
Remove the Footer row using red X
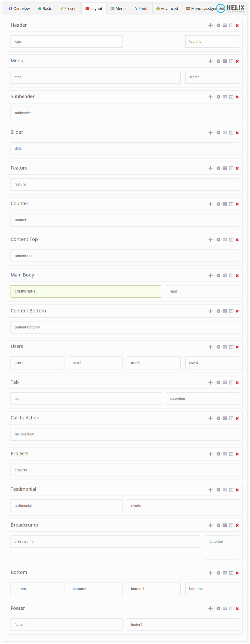click(237, 609)
